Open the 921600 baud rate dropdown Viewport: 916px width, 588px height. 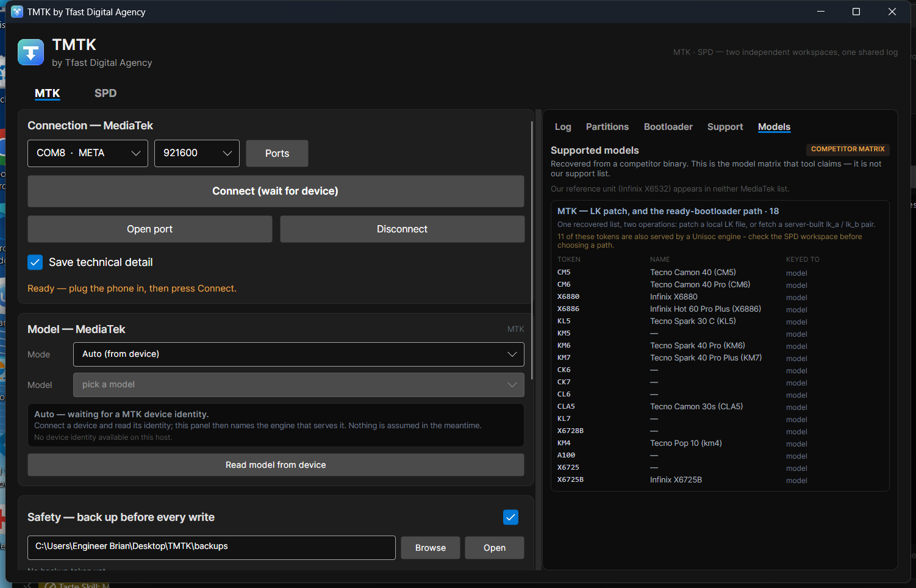[x=197, y=153]
